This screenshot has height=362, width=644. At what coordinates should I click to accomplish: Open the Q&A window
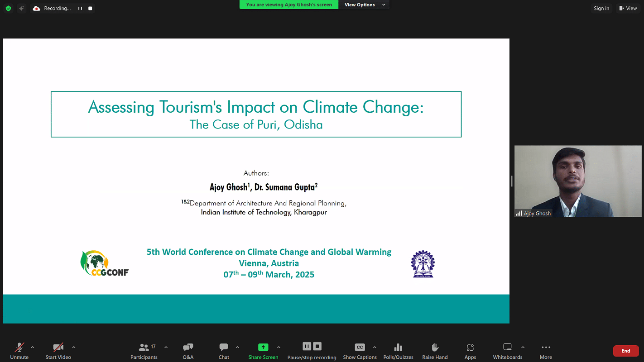click(x=188, y=350)
